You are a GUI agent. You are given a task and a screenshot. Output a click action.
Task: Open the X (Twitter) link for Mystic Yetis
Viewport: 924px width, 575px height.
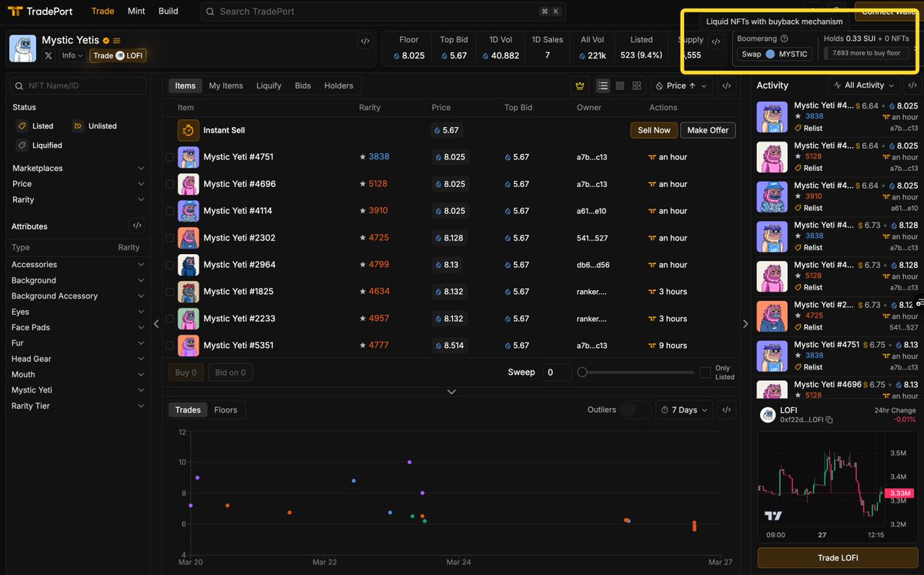click(49, 55)
